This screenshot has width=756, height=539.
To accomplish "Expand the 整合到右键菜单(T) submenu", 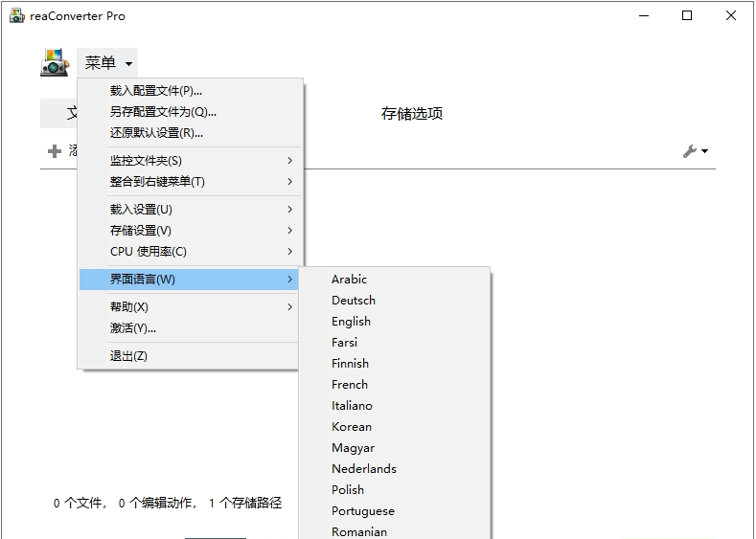I will (x=190, y=182).
